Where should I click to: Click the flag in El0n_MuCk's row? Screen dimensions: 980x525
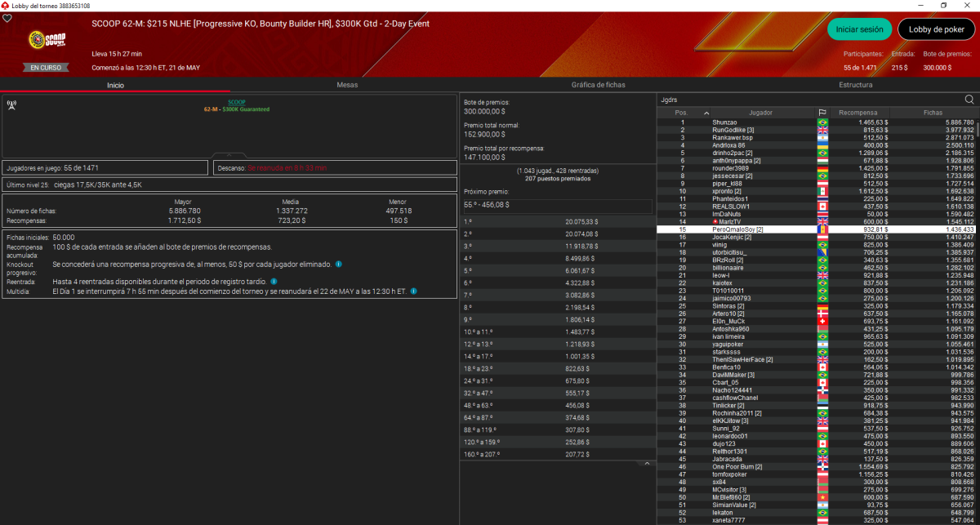click(822, 322)
